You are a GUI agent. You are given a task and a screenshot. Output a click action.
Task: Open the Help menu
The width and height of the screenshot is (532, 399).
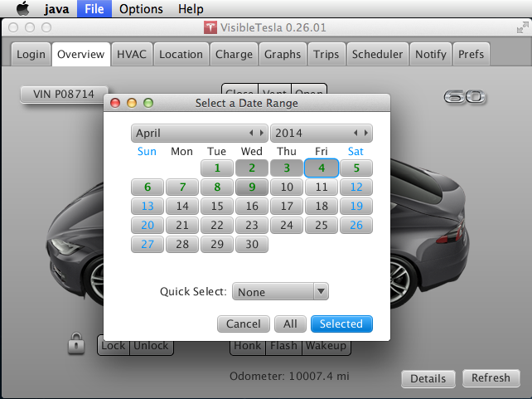point(191,8)
